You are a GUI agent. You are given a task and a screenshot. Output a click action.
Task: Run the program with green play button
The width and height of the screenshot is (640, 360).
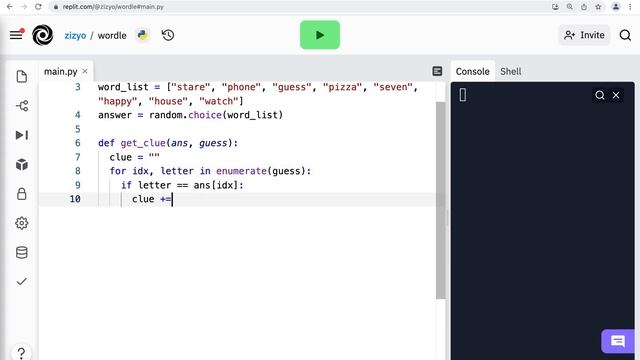click(320, 35)
